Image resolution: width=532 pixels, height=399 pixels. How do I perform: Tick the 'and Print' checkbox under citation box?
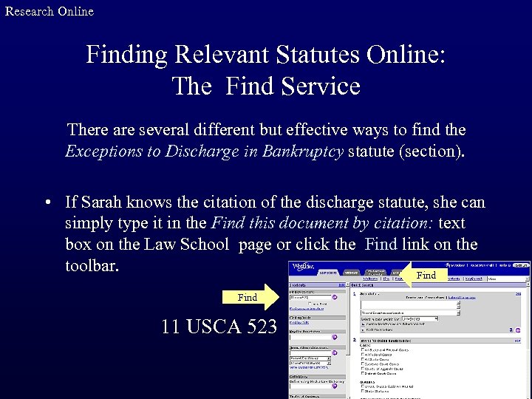tap(310, 304)
